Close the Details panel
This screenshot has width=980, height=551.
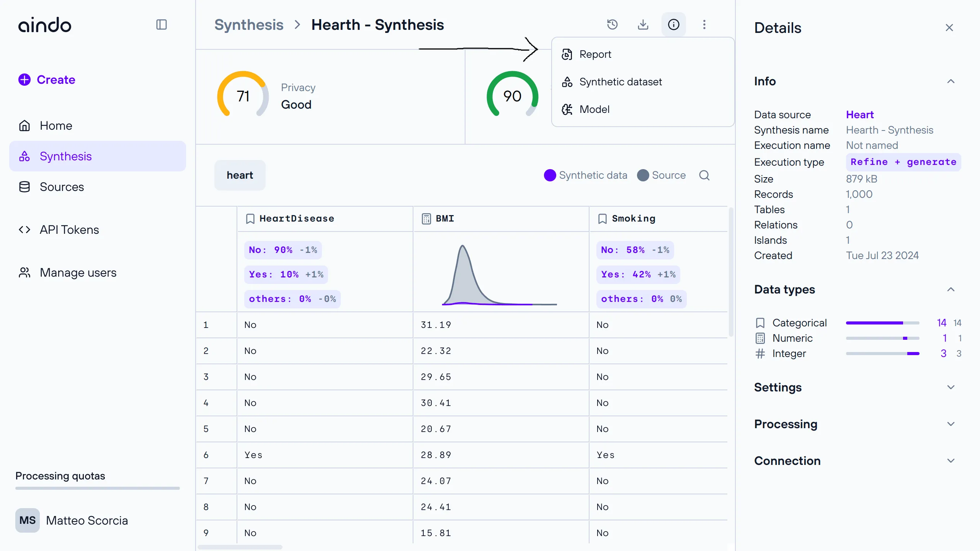click(949, 28)
